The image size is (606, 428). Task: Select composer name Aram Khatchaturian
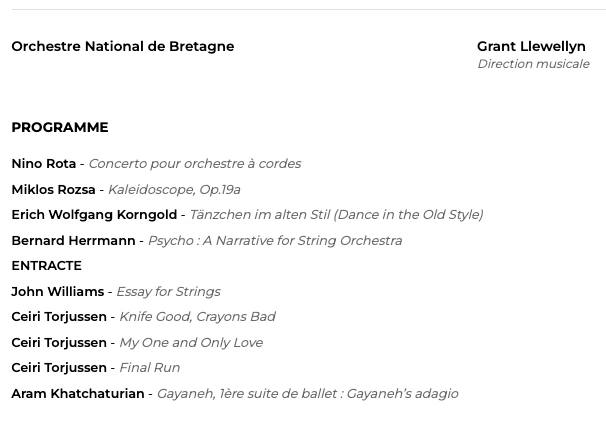pos(77,393)
